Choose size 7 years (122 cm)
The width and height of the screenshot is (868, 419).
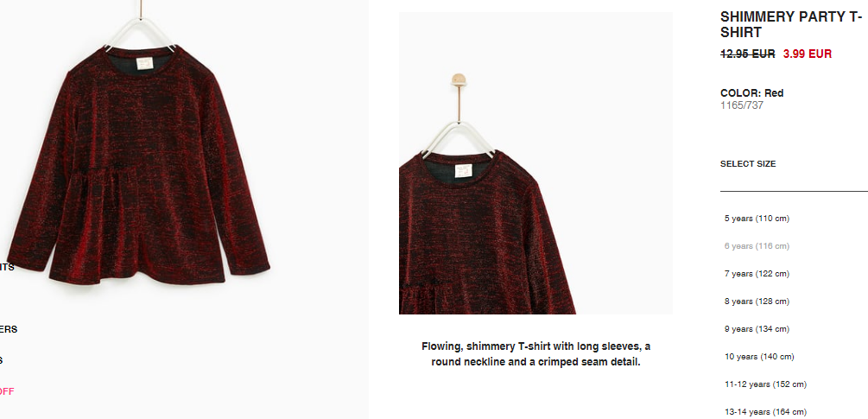[757, 274]
